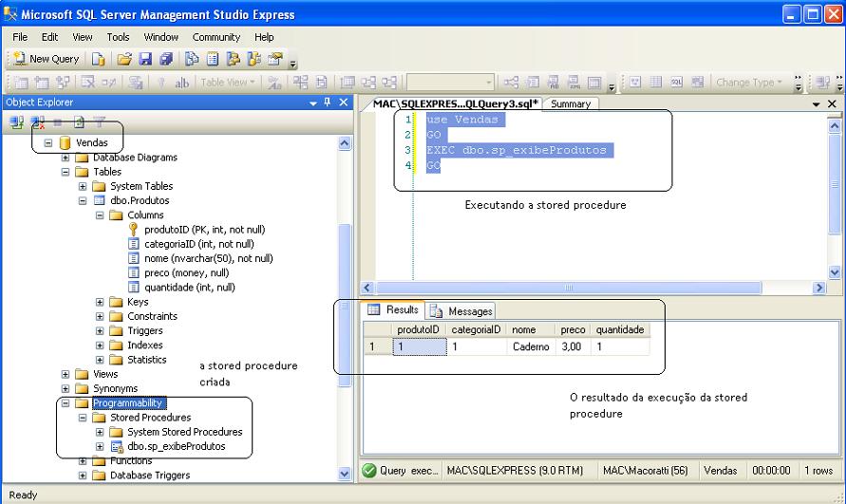Screen dimensions: 846x504
Task: Click the Database Engine Query icon
Action: (x=98, y=59)
